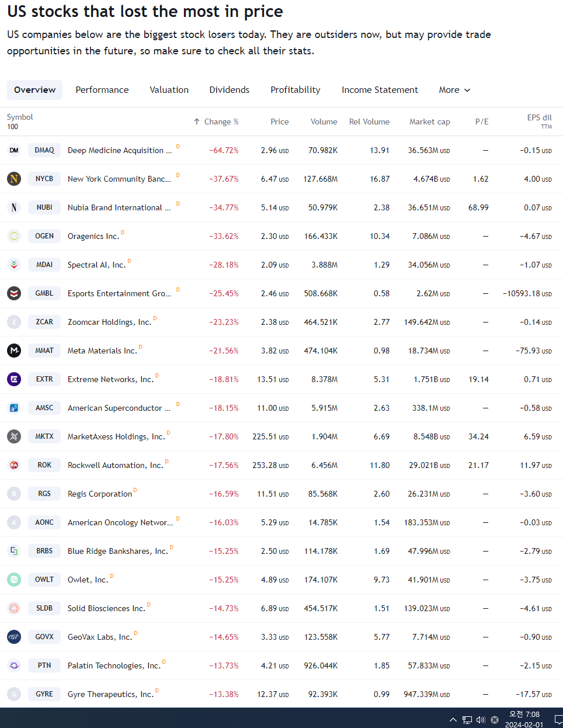Click the EXTR ticker badge
Viewport: 563px width, 728px height.
pyautogui.click(x=44, y=379)
